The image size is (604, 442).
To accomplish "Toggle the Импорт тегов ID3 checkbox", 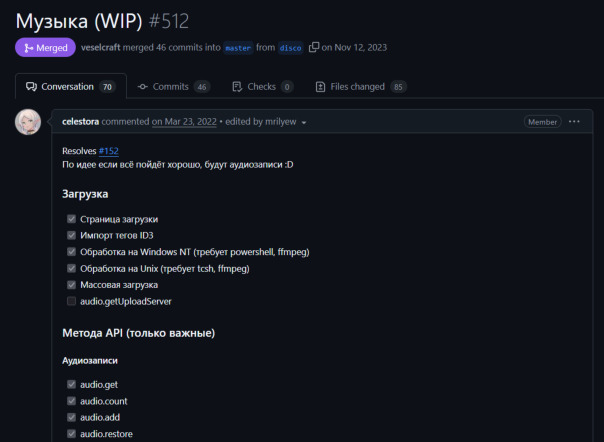I will (71, 235).
